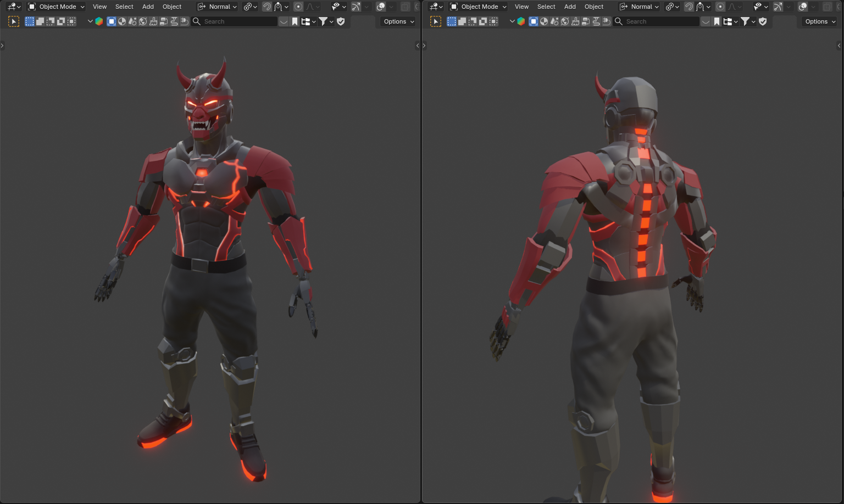Viewport: 844px width, 504px height.
Task: Open pivot point menu in front-view viewport
Action: [x=250, y=7]
